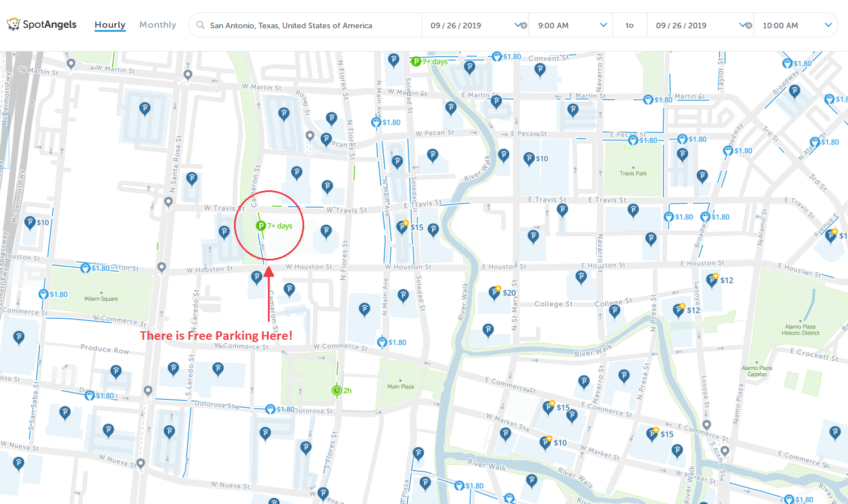
Task: Click the Alamo Plaza Historic District label
Action: pyautogui.click(x=800, y=330)
